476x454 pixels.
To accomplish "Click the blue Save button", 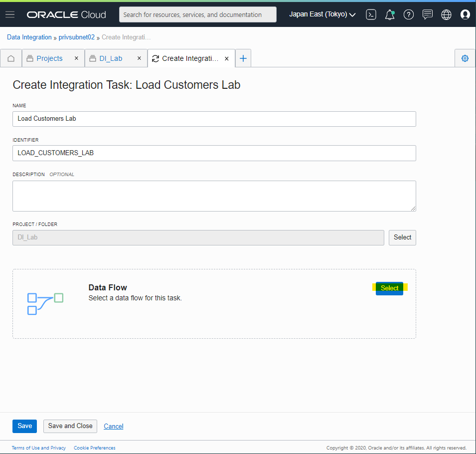I will click(x=24, y=426).
